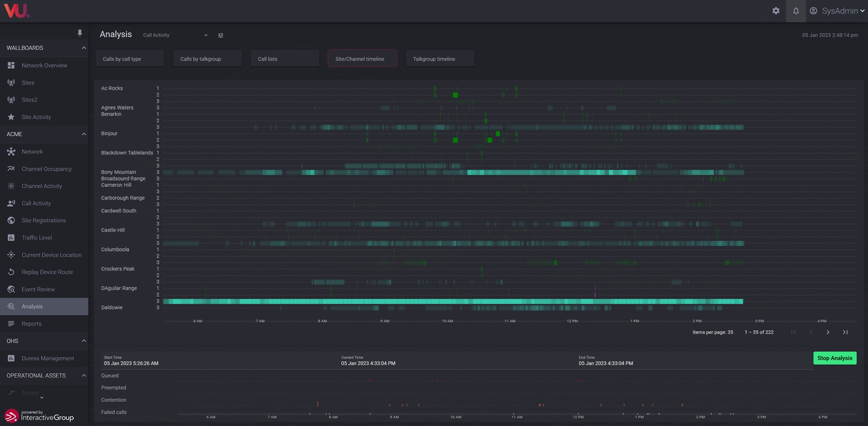
Task: Click the End Time field value
Action: (606, 363)
